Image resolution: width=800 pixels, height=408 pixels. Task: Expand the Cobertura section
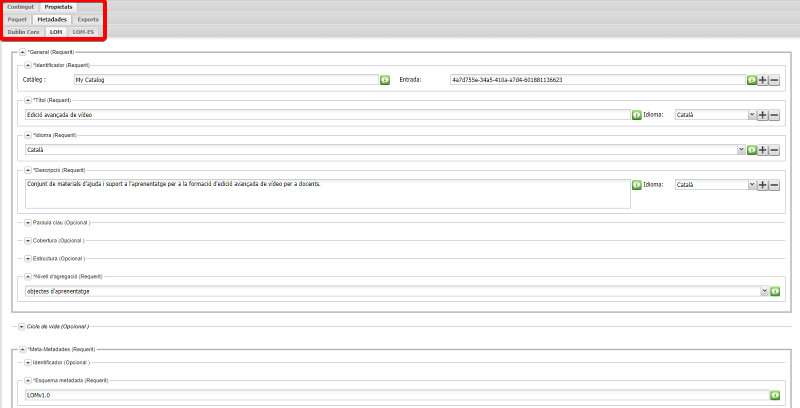[27, 240]
